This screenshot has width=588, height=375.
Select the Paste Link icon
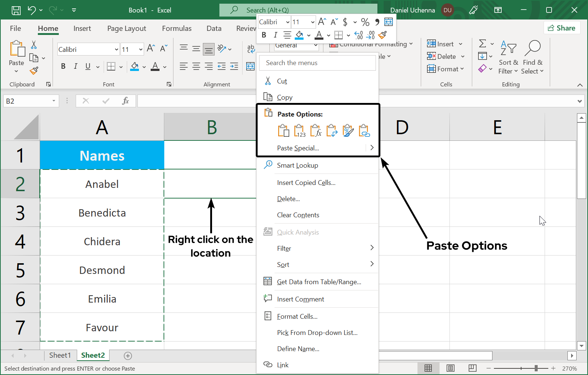pos(364,131)
